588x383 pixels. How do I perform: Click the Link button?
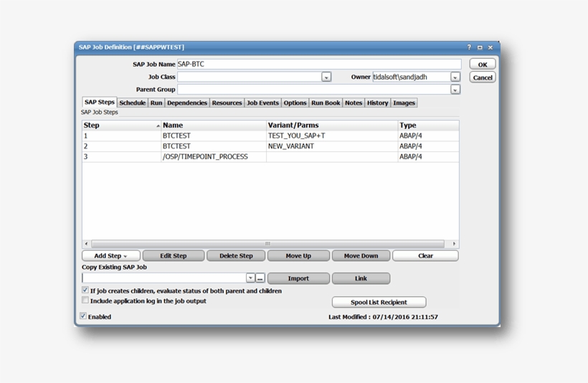pyautogui.click(x=361, y=278)
